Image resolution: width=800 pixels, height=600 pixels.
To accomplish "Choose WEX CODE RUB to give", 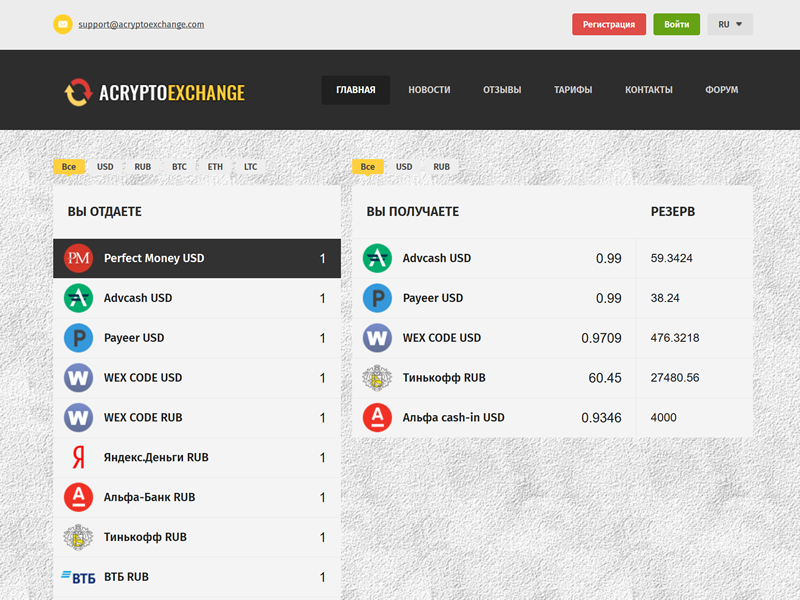I will (x=197, y=417).
